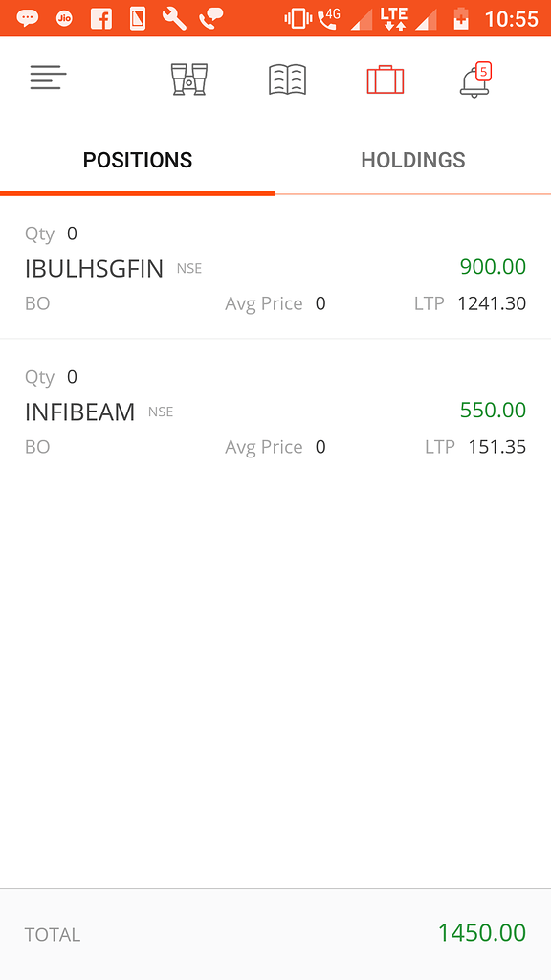
Task: Tap the TOTAL 1450.00 summary bar
Action: (x=275, y=934)
